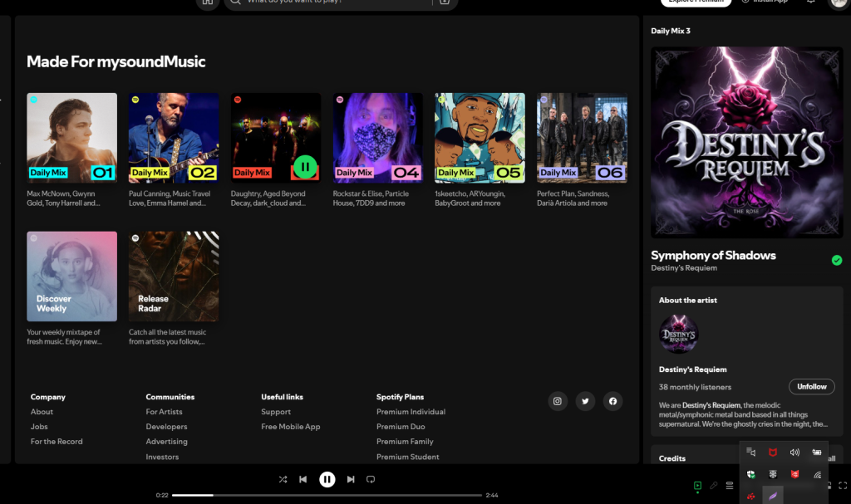851x504 pixels.
Task: Open the For Artists link
Action: coord(164,412)
